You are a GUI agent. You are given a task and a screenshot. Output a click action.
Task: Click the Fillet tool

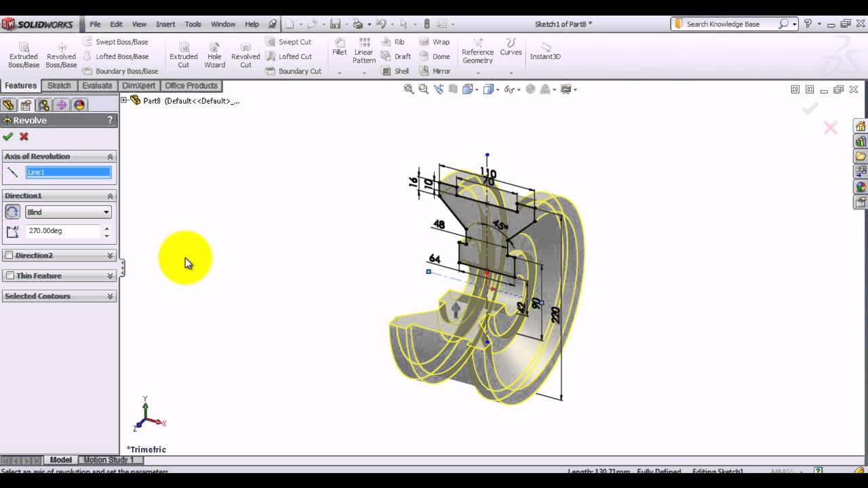pyautogui.click(x=340, y=47)
